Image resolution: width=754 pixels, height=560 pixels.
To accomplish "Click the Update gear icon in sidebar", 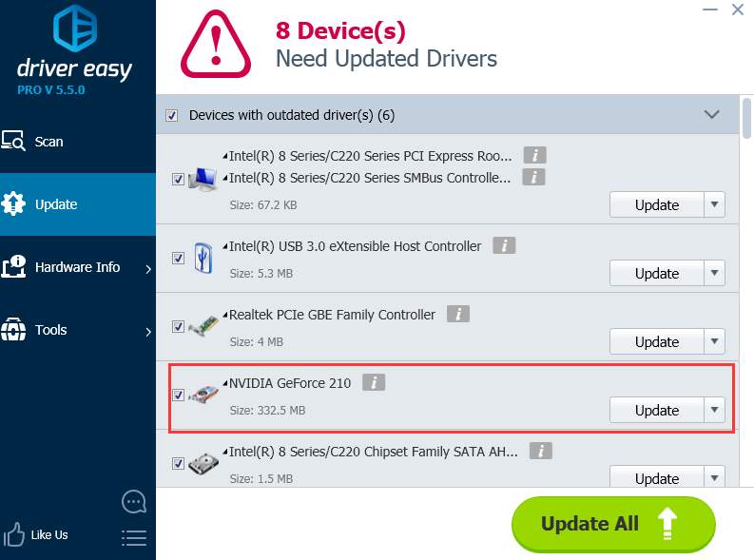I will (13, 203).
